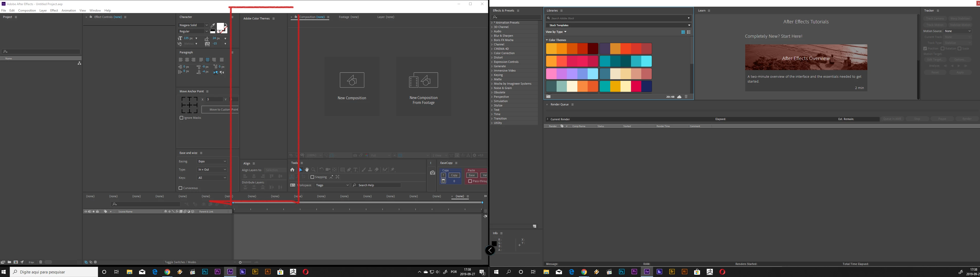
Task: Click the camera snapshot icon beside EaseCopy
Action: pos(433,173)
